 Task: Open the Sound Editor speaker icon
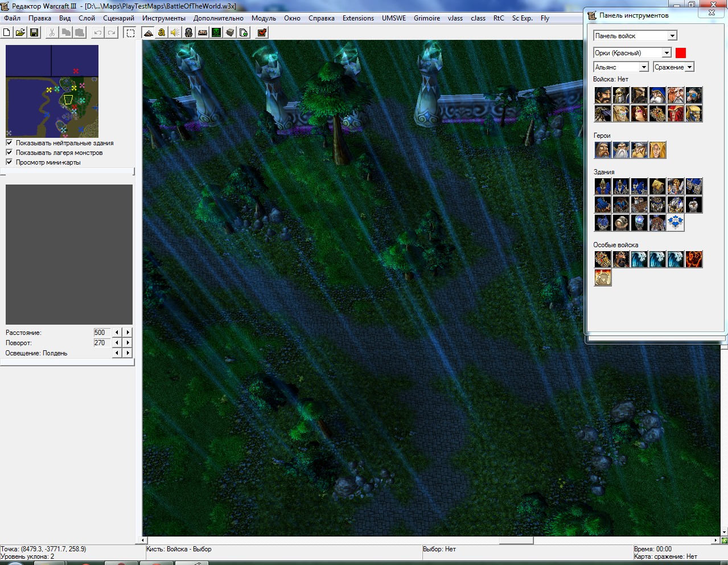tap(175, 32)
